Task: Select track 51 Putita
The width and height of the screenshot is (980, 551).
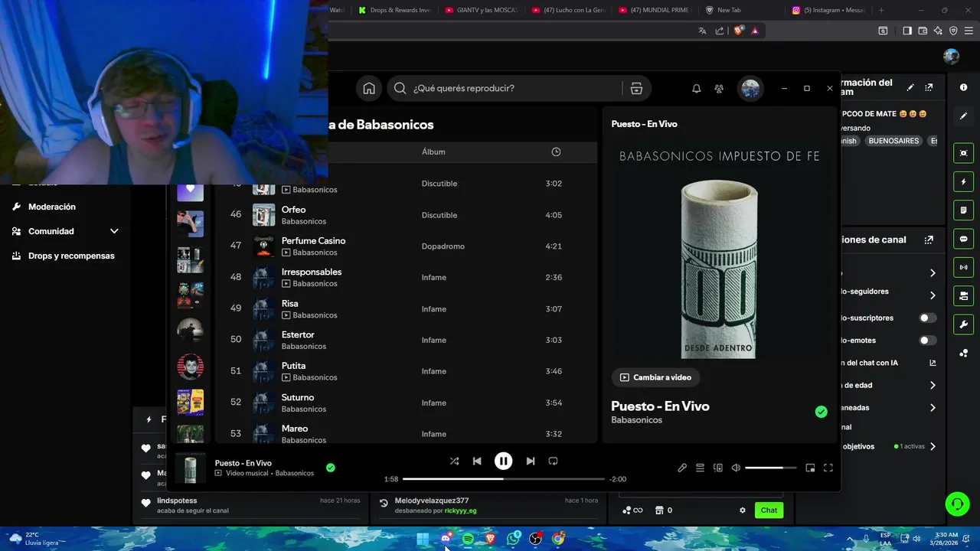Action: [x=406, y=371]
